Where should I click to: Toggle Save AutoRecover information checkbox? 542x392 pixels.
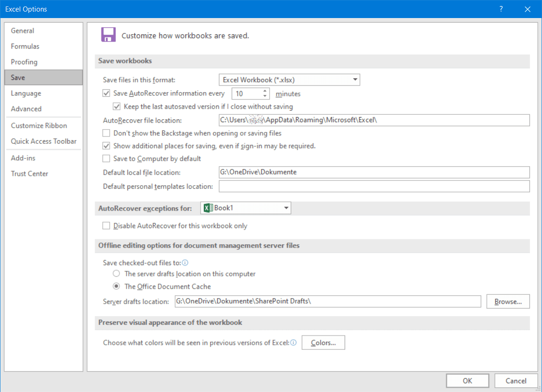click(107, 93)
